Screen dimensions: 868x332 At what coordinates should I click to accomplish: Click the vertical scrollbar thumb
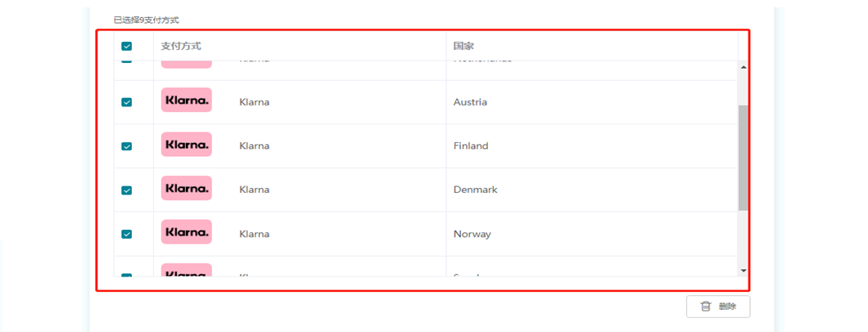point(743,158)
